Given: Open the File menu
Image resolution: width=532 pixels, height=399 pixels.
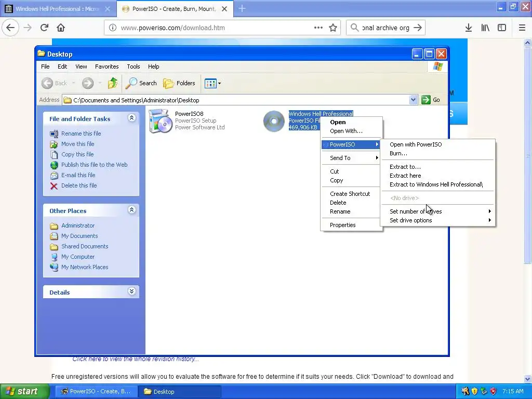Looking at the screenshot, I should (x=46, y=66).
